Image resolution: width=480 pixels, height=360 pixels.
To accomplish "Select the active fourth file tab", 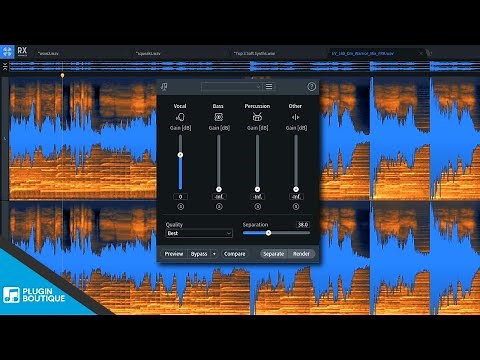I will coord(363,53).
